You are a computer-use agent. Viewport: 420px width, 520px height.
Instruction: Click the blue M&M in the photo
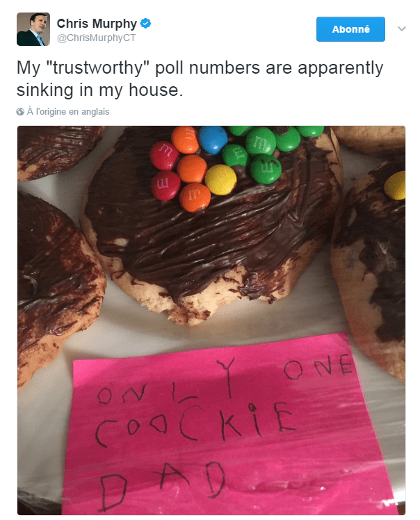[x=213, y=139]
